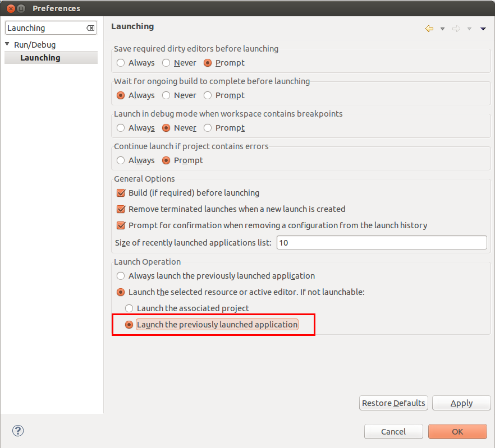Click the Launch Operation group label
The height and width of the screenshot is (448, 495).
147,262
